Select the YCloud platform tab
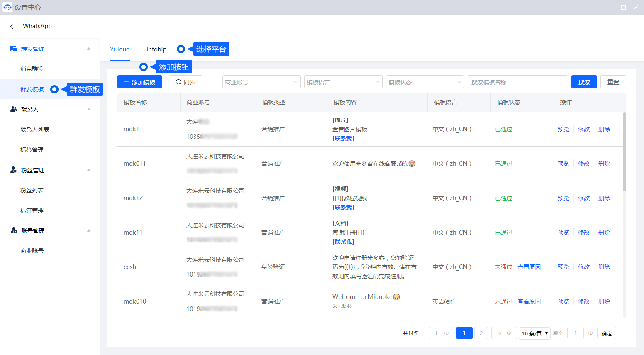644x355 pixels. [x=120, y=49]
